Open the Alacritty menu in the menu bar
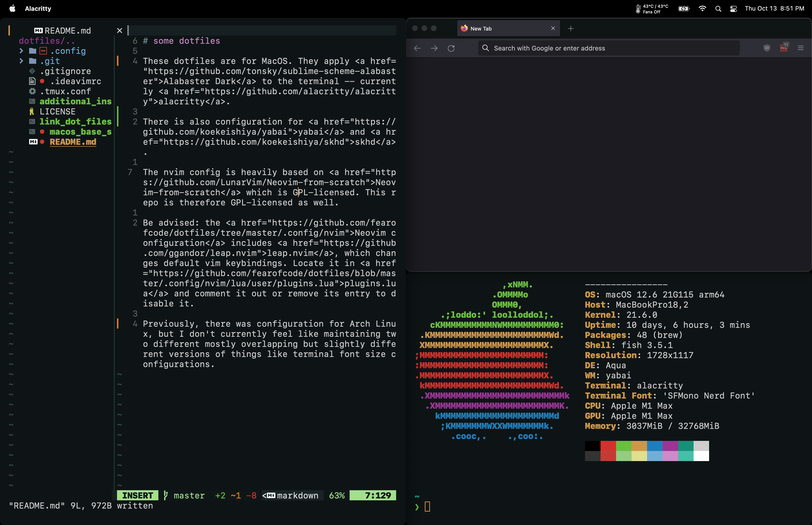The height and width of the screenshot is (525, 812). 38,8
